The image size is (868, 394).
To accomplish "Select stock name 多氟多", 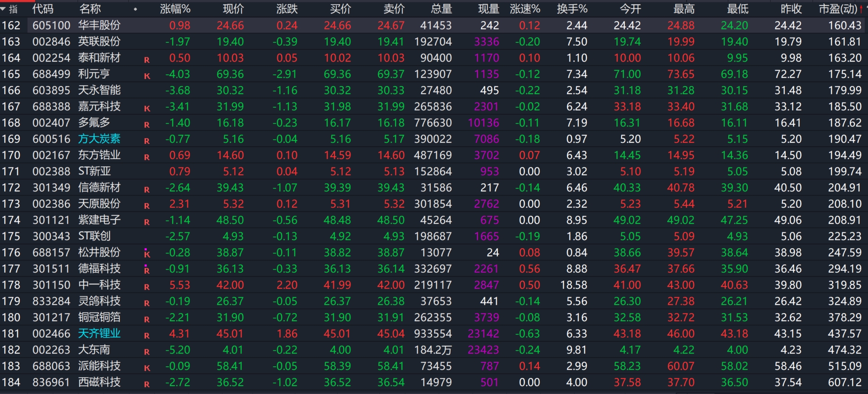I will [94, 123].
